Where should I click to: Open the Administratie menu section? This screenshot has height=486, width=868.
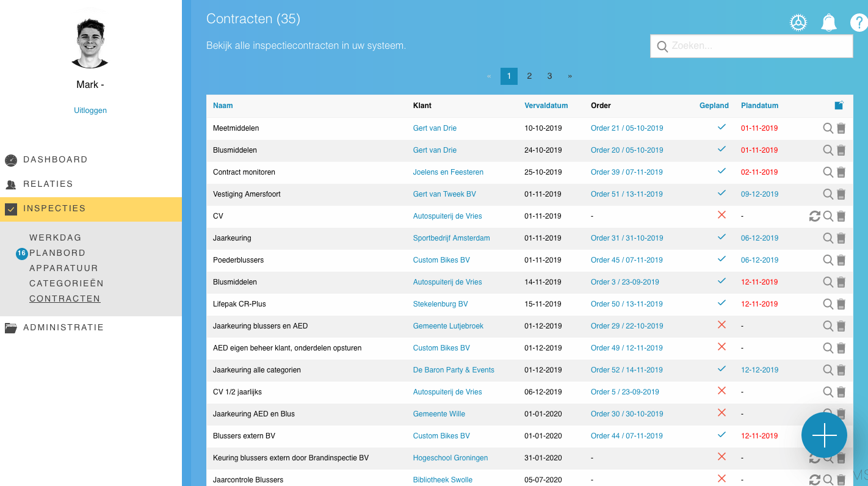63,327
